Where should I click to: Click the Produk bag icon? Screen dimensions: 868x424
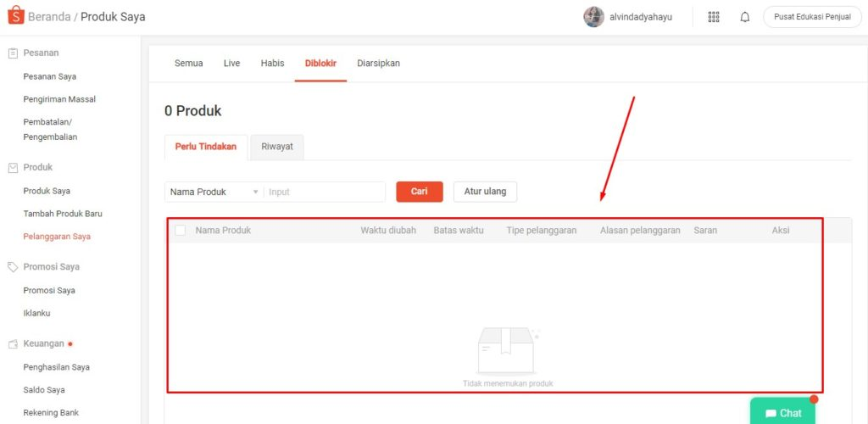pos(13,168)
